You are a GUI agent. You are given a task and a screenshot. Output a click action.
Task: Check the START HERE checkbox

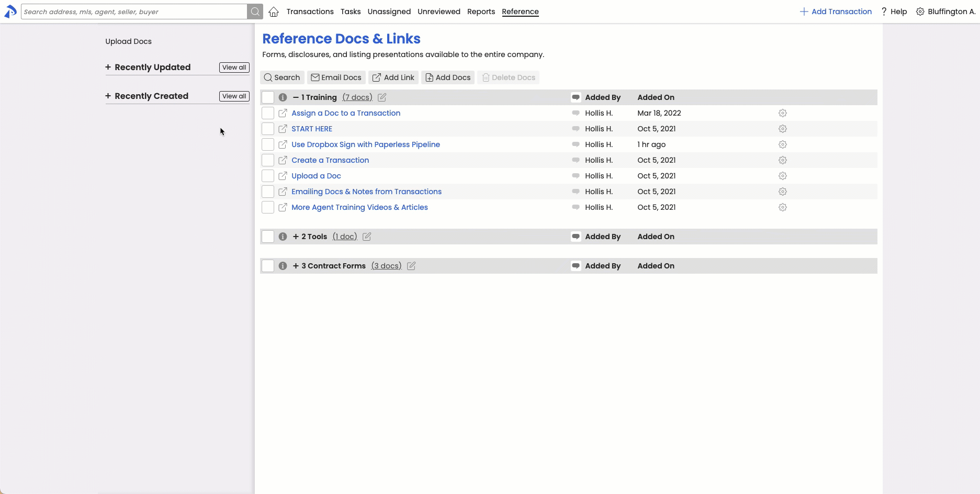pyautogui.click(x=268, y=129)
